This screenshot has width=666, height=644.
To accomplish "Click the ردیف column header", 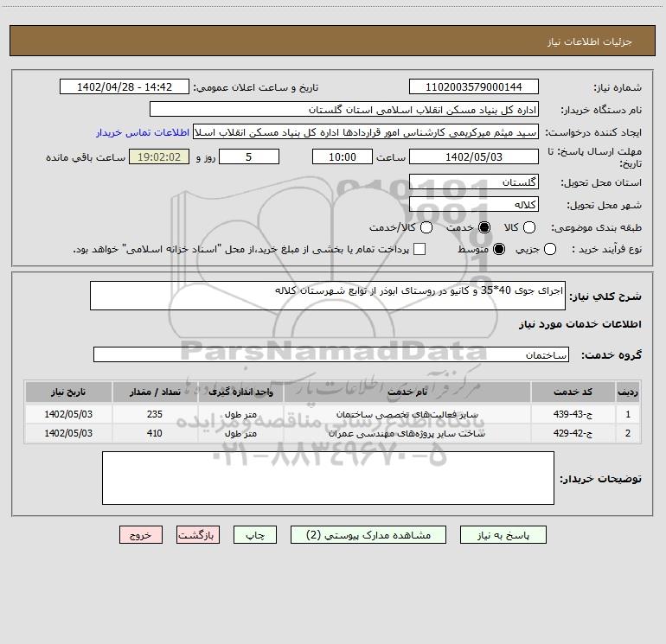I will [x=628, y=392].
